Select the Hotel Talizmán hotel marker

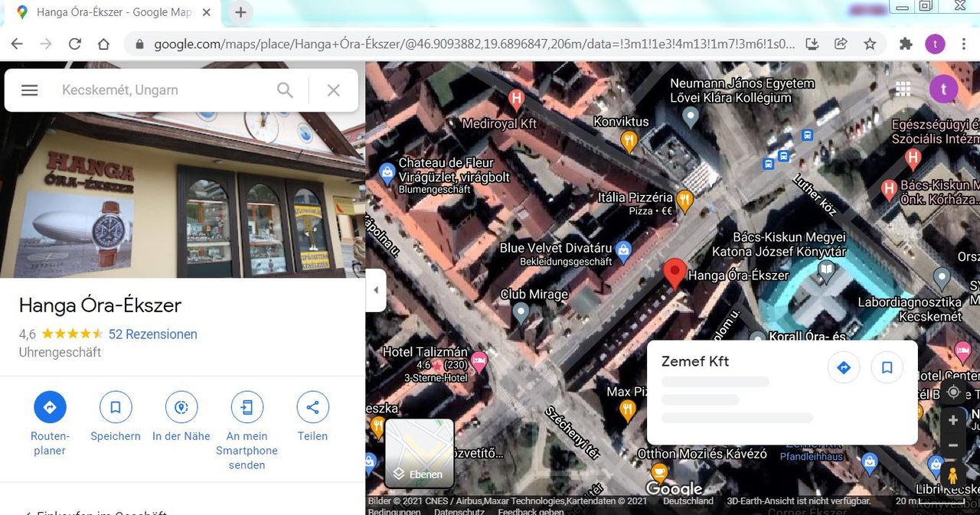[479, 361]
